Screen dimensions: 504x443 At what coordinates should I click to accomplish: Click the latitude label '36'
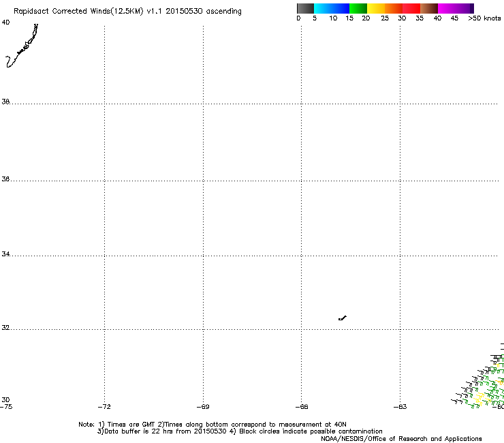point(5,179)
